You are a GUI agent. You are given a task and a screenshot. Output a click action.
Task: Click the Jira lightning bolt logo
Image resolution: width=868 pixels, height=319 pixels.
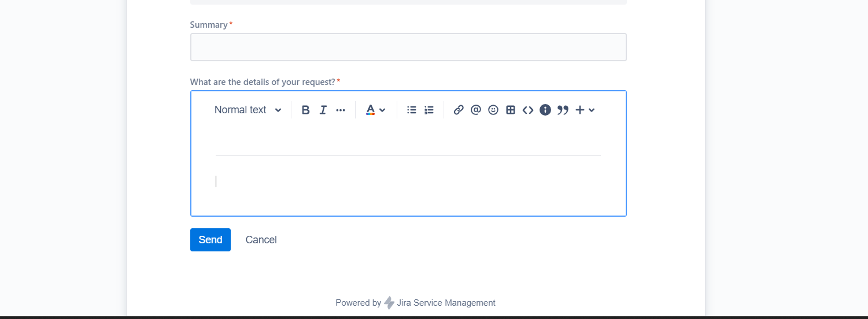tap(389, 303)
